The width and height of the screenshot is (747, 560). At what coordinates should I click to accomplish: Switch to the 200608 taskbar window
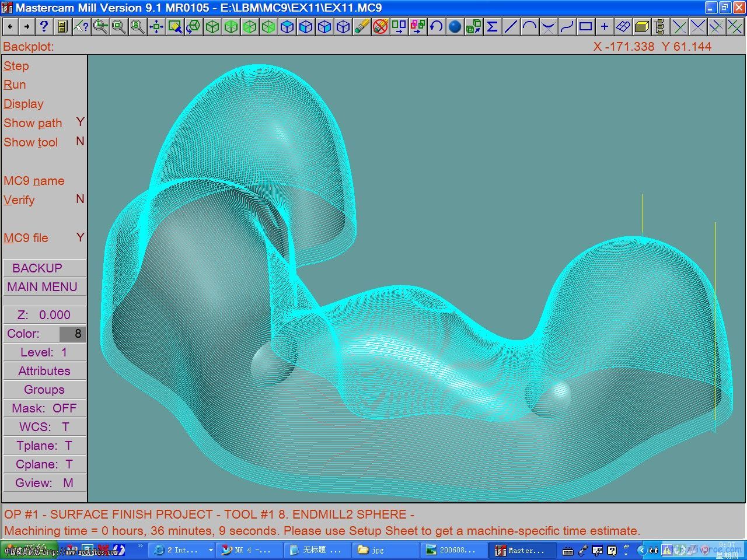pyautogui.click(x=454, y=550)
